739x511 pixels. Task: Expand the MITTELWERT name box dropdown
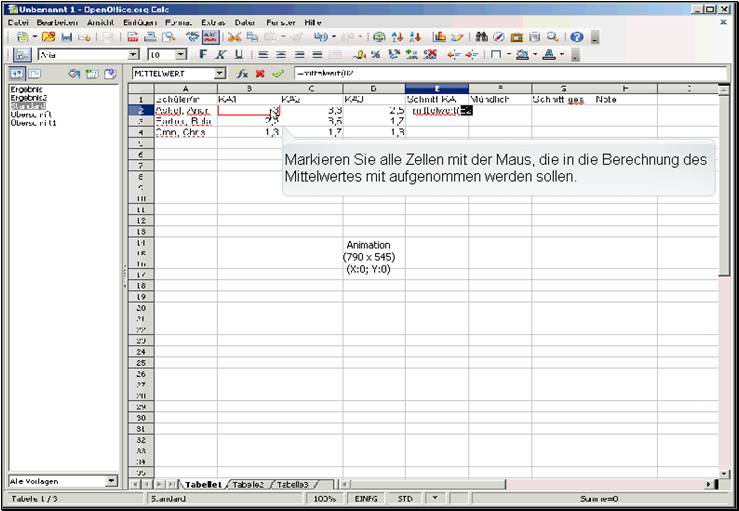[219, 74]
